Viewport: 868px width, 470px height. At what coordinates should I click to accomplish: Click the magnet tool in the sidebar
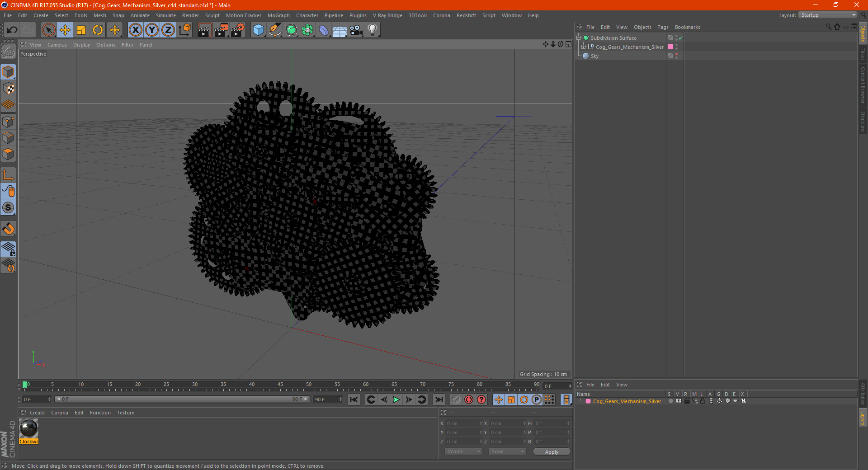8,229
